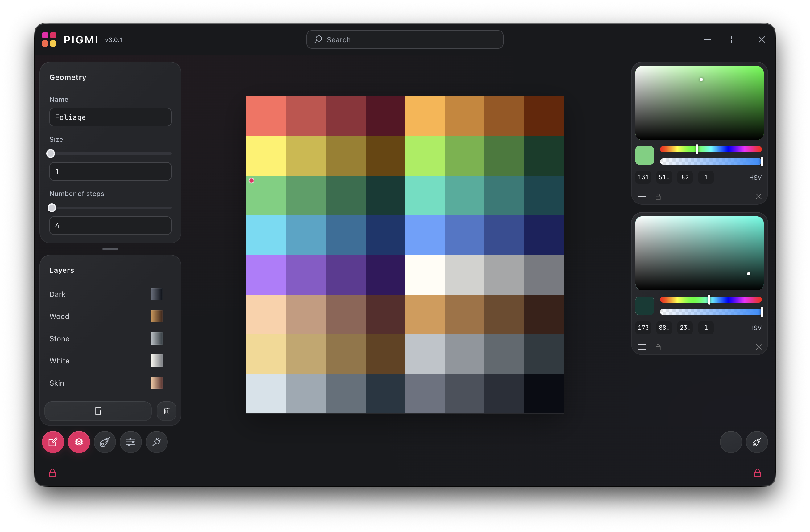This screenshot has width=810, height=532.
Task: Open menu lines on green color picker
Action: click(x=642, y=197)
